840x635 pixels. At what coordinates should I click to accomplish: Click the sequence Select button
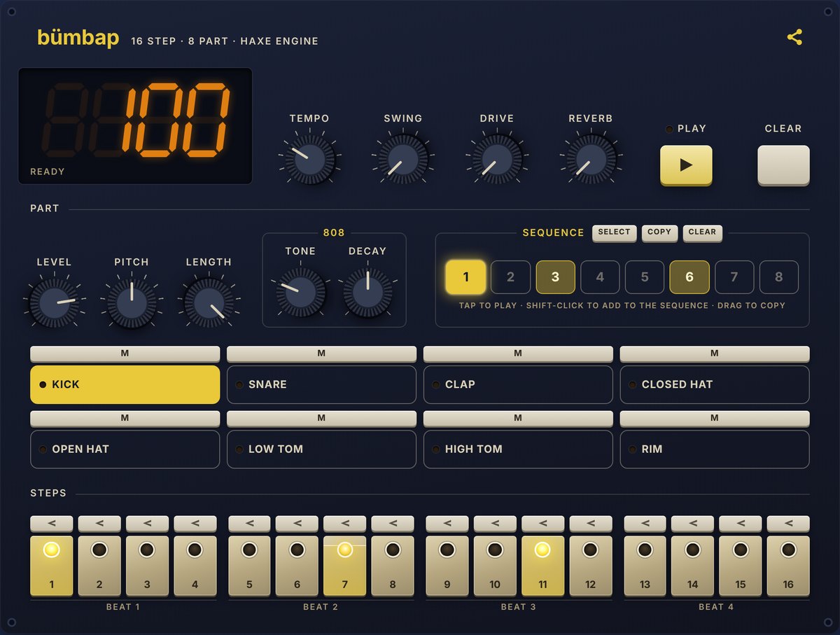click(x=614, y=232)
